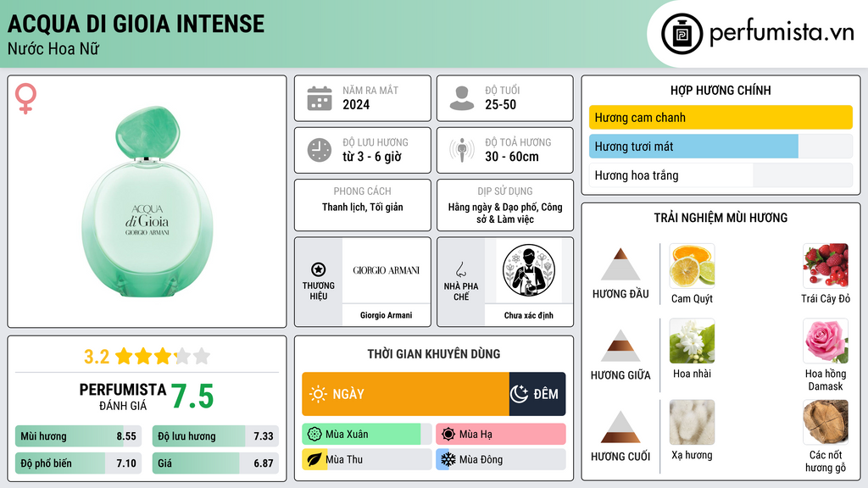Image resolution: width=868 pixels, height=488 pixels.
Task: Click the Chưa xác định perfumer caption
Action: click(x=529, y=315)
